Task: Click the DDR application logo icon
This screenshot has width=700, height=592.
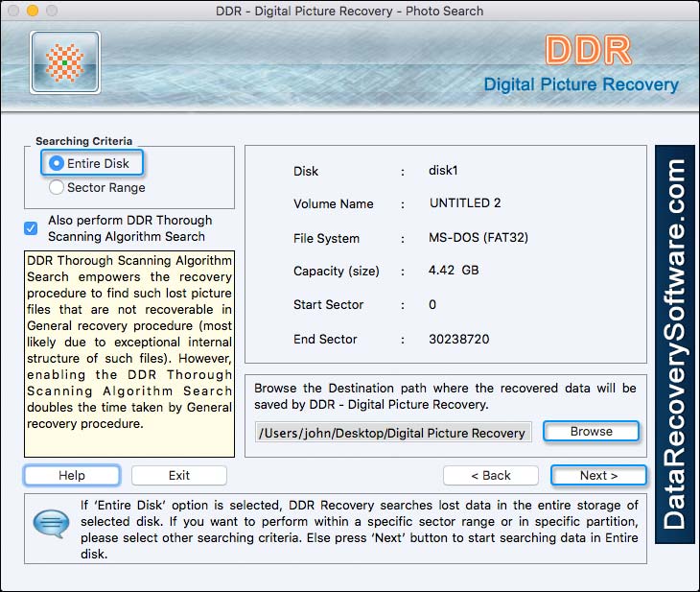Action: 65,63
